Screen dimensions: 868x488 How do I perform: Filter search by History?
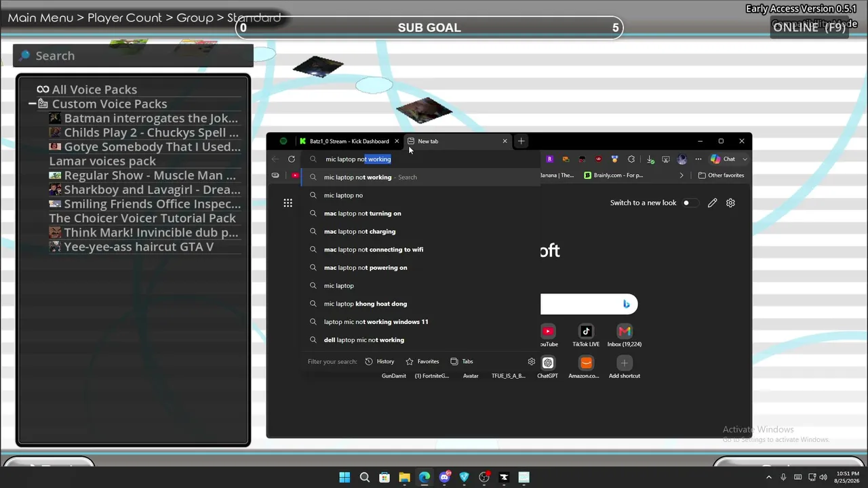click(x=379, y=361)
